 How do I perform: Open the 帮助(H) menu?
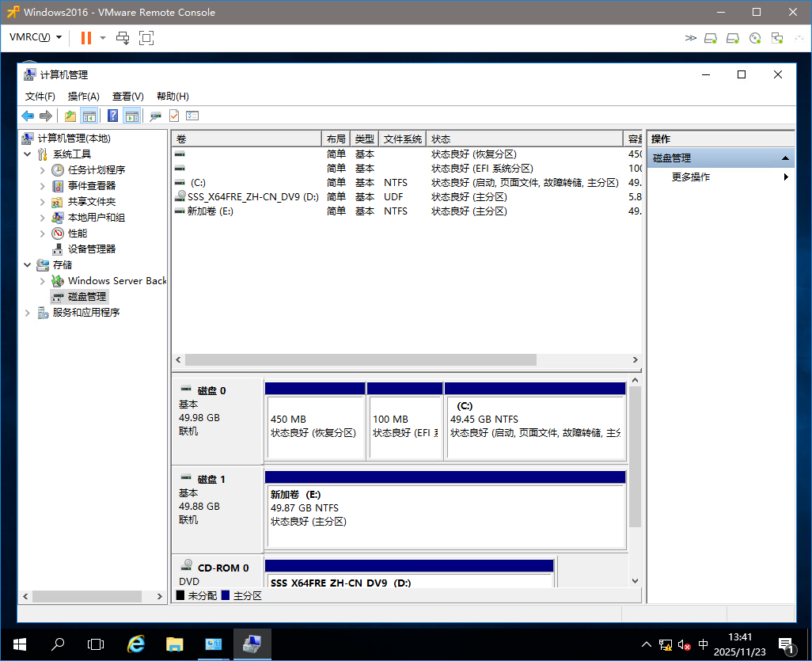point(173,97)
